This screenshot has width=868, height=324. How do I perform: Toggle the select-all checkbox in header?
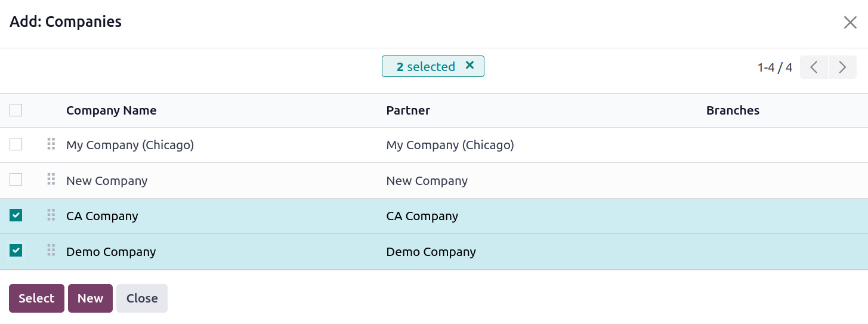tap(16, 110)
